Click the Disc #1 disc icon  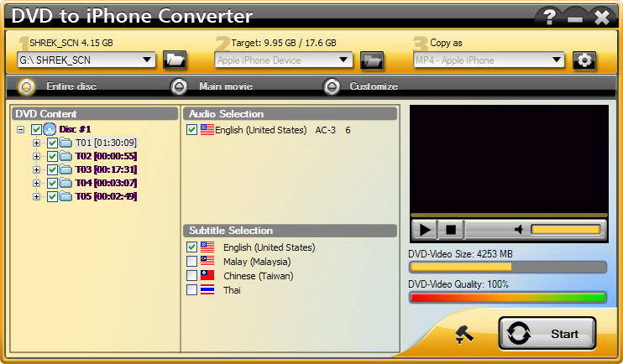pyautogui.click(x=50, y=129)
